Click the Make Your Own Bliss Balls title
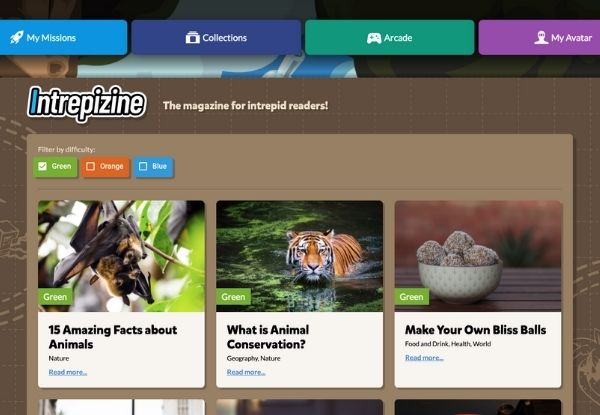The height and width of the screenshot is (415, 600). (475, 330)
